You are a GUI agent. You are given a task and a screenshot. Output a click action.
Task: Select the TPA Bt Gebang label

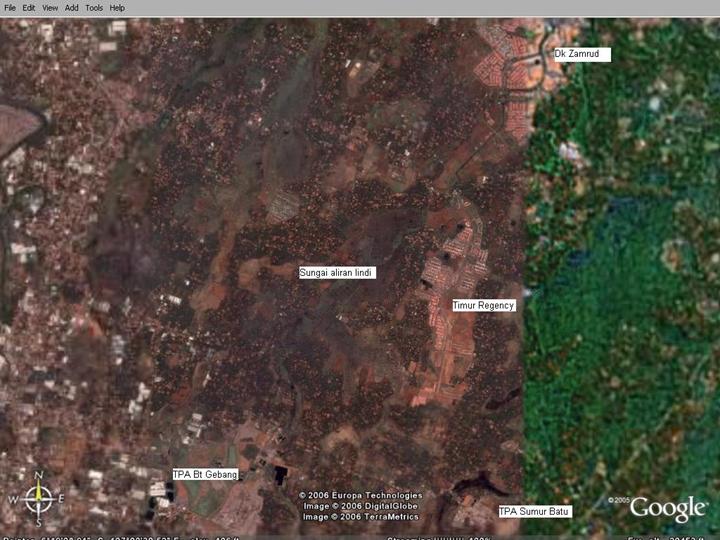(x=206, y=474)
